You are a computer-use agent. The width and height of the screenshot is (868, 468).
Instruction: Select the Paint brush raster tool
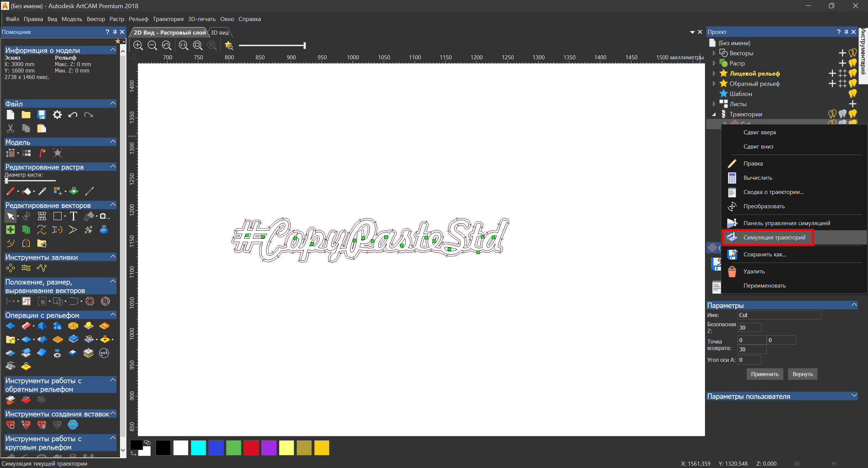[10, 191]
